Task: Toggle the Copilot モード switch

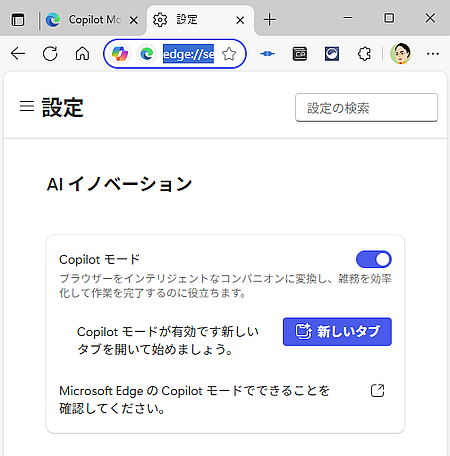Action: tap(374, 259)
